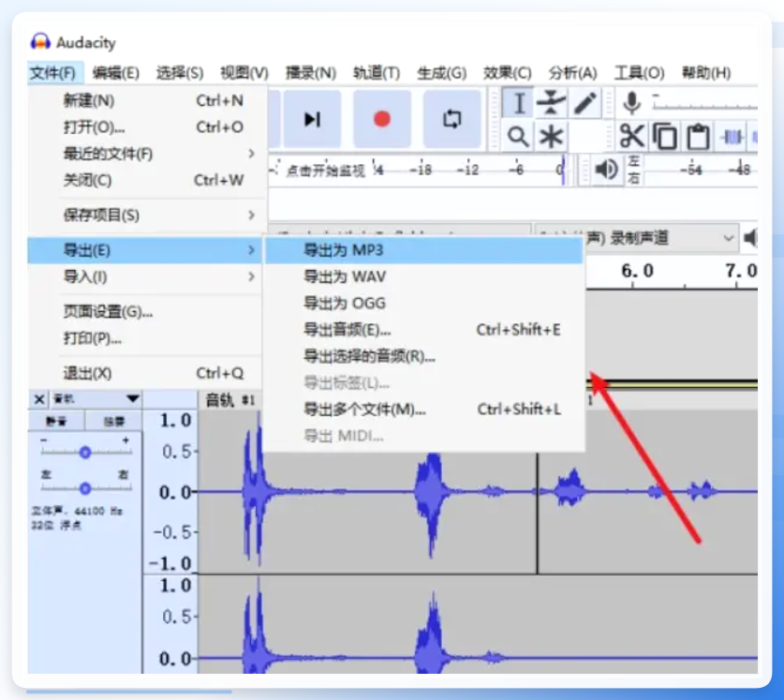Expand the 导入(I) submenu entry
This screenshot has width=784, height=700.
145,276
